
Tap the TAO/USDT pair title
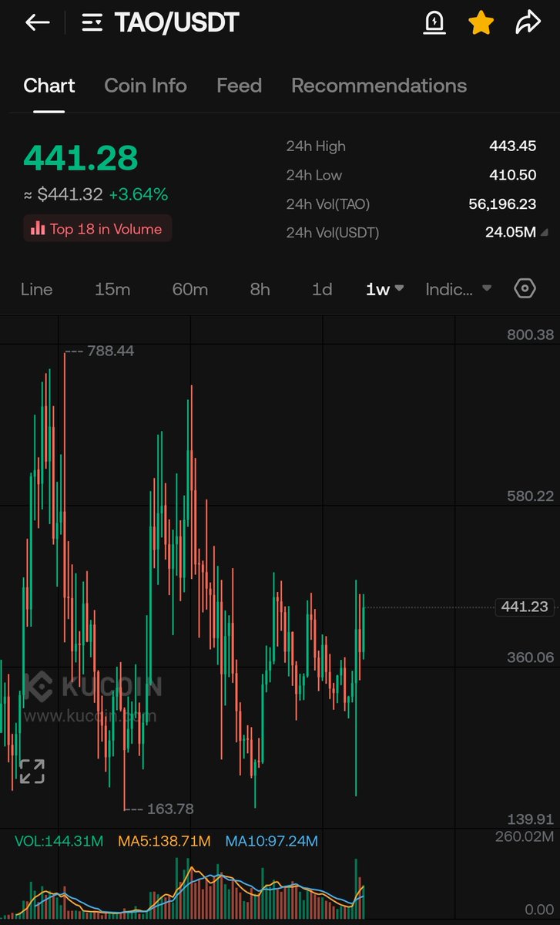[x=177, y=23]
